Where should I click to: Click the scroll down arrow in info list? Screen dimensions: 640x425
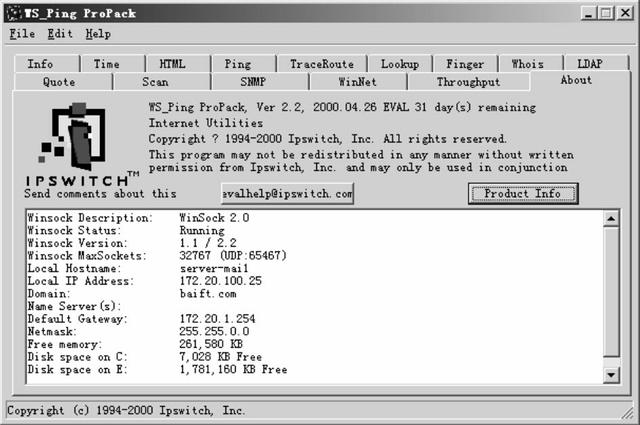coord(611,374)
